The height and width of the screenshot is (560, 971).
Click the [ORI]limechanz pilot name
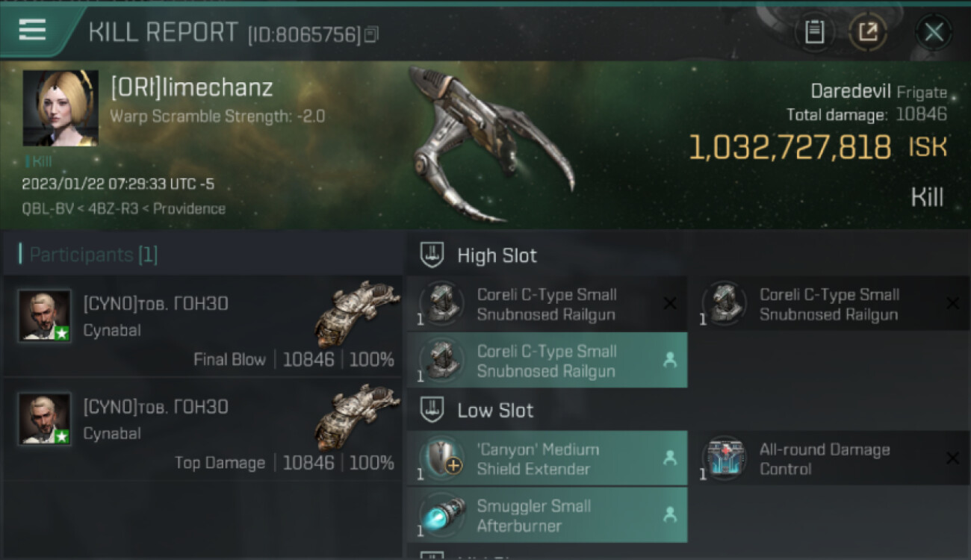coord(192,87)
